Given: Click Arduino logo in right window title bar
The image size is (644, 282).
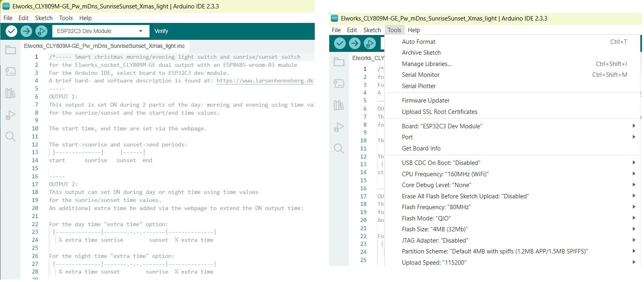Looking at the screenshot, I should pyautogui.click(x=334, y=18).
